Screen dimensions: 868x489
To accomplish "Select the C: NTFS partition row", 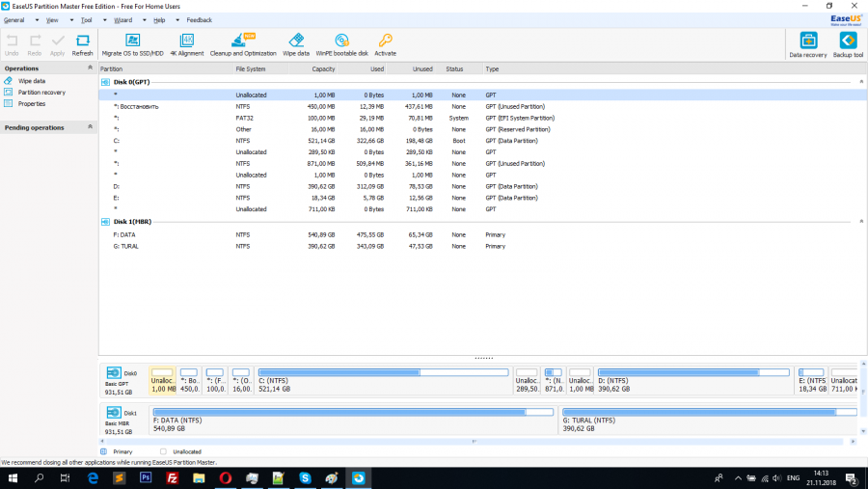I will pos(483,141).
